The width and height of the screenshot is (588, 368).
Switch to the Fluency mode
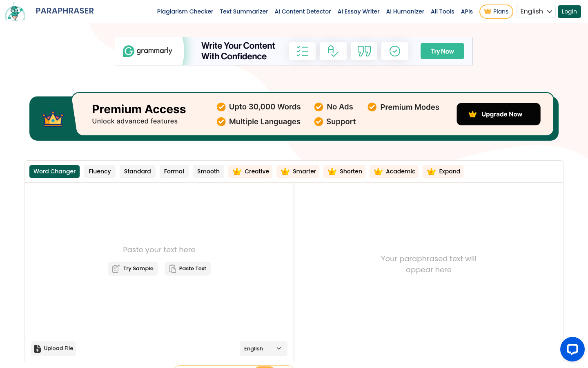100,171
